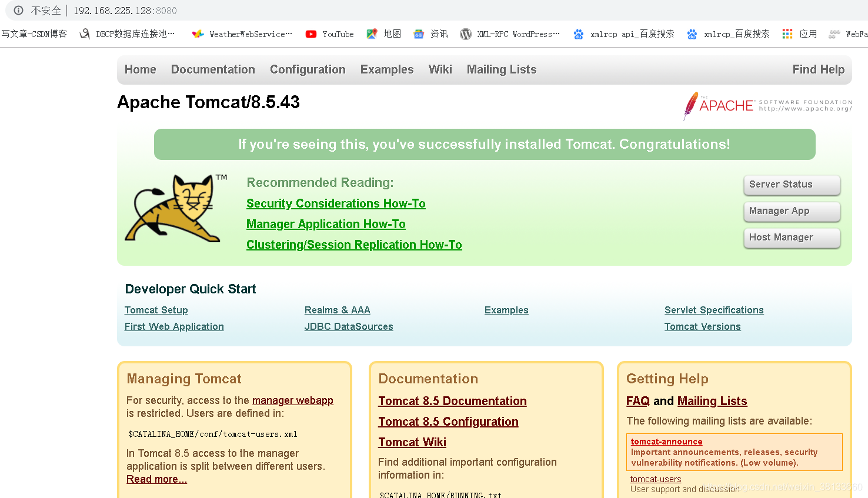
Task: Click the Apache Tomcat/8.5.43 heading
Action: (x=208, y=102)
